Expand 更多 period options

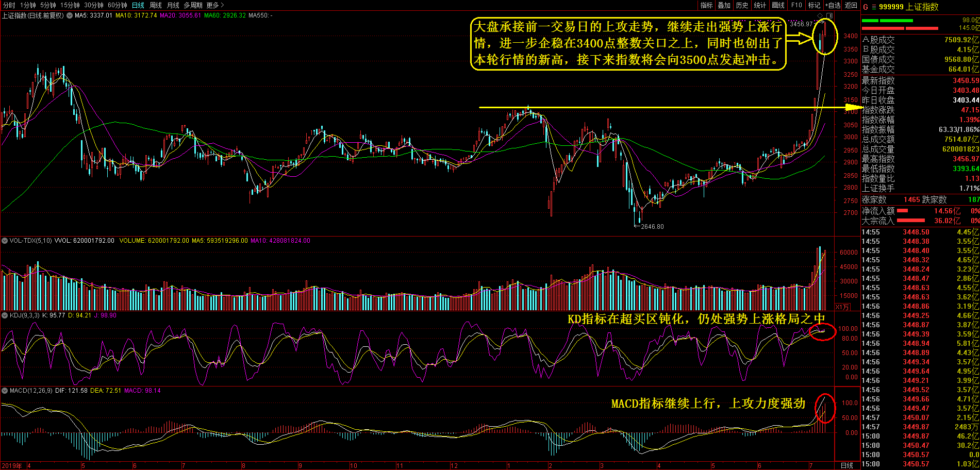pyautogui.click(x=215, y=5)
